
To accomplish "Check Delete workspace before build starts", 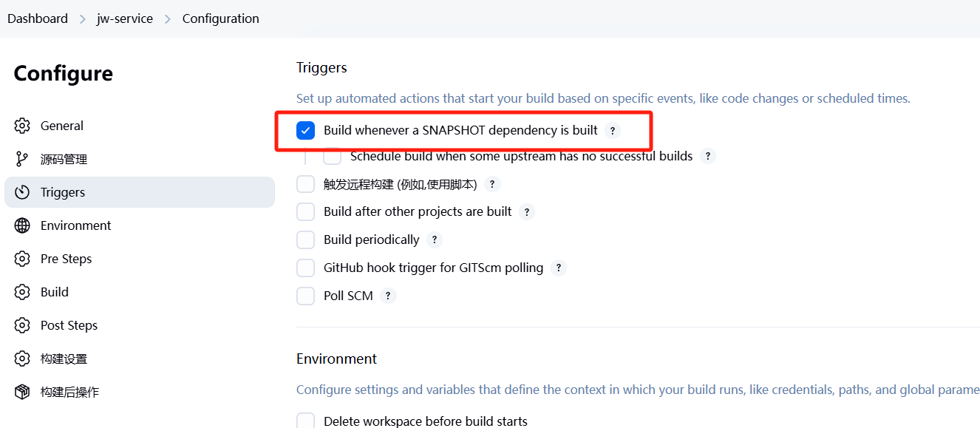I will pyautogui.click(x=306, y=421).
